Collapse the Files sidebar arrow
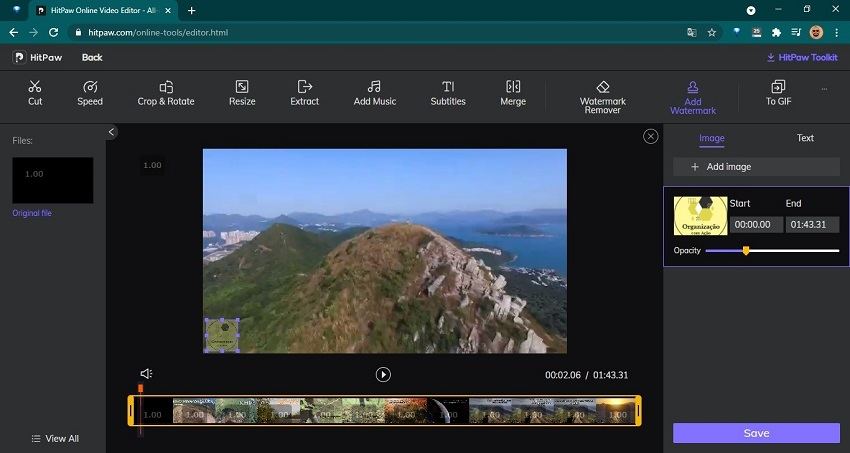The image size is (850, 453). [111, 132]
